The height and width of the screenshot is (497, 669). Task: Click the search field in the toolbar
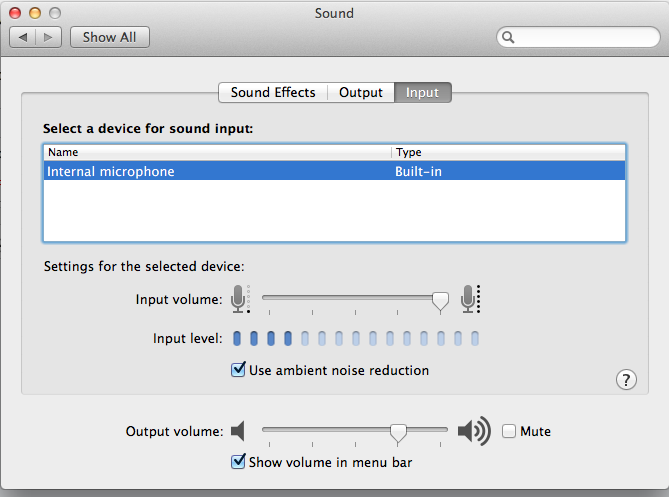[x=578, y=37]
